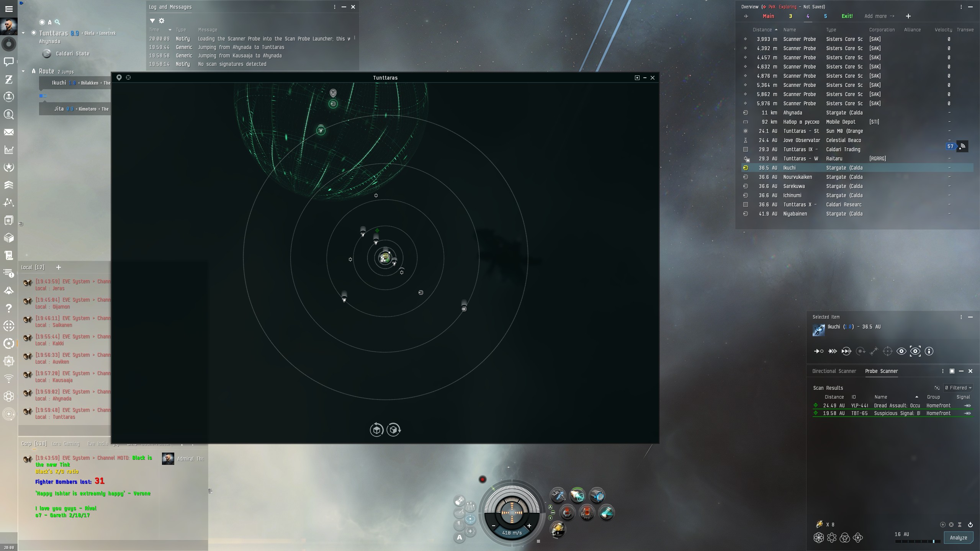Select Nourvukaiken stargate in the overview
Image resolution: width=980 pixels, height=551 pixels.
(798, 177)
